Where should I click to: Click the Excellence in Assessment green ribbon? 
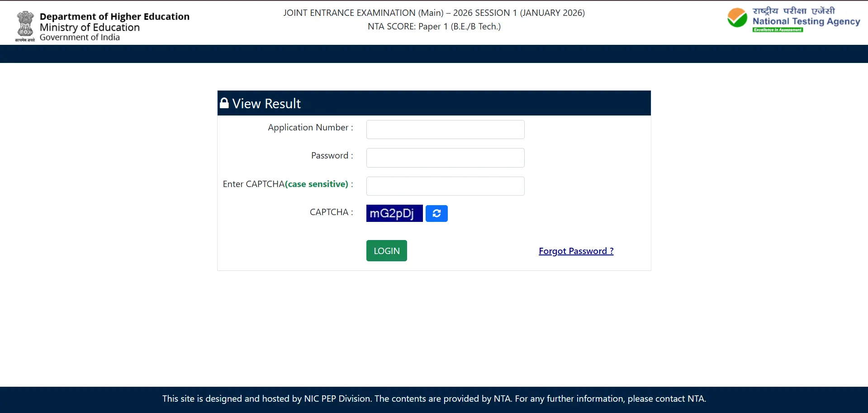(778, 30)
